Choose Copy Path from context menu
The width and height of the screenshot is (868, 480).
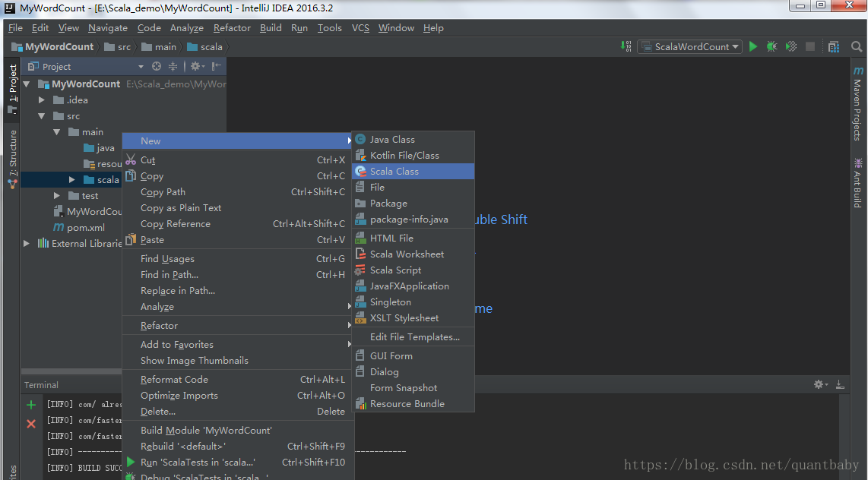coord(237,192)
